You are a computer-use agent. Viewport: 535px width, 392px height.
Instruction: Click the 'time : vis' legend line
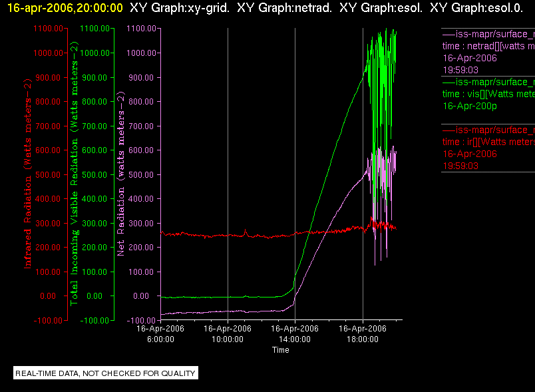click(488, 94)
